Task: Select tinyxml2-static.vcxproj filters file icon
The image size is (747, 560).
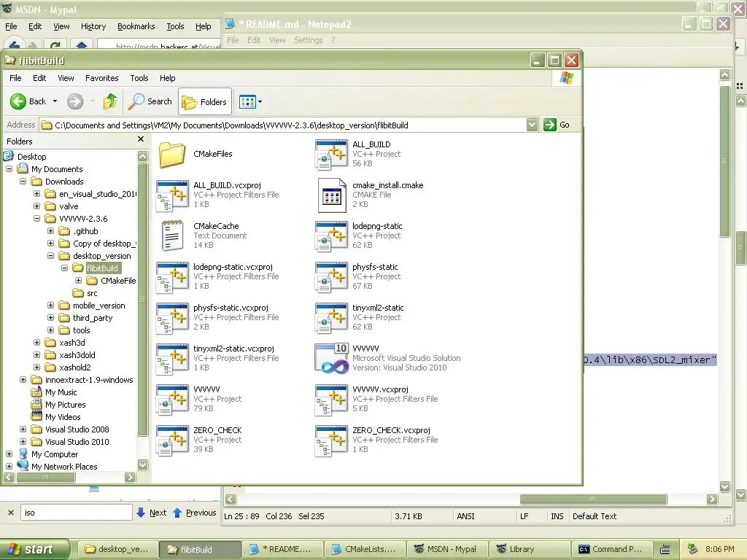Action: [172, 359]
